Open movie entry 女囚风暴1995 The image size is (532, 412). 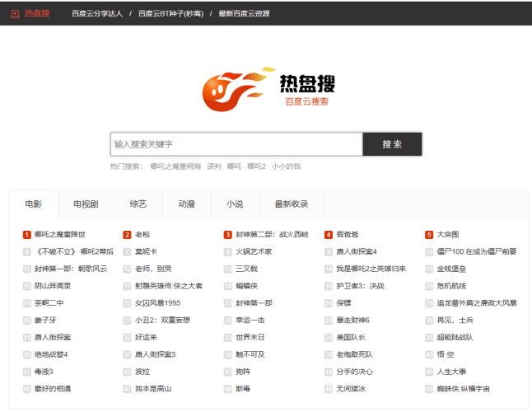(158, 303)
